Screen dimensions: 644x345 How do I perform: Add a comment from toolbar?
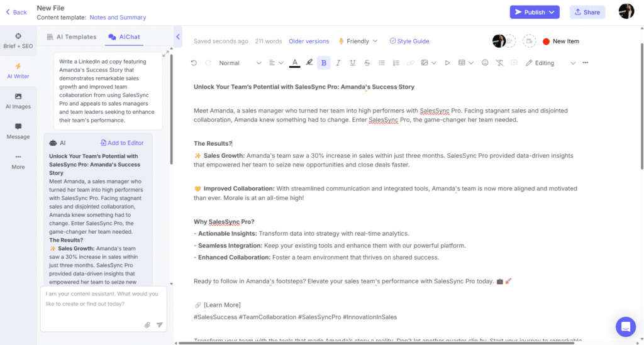coord(514,63)
